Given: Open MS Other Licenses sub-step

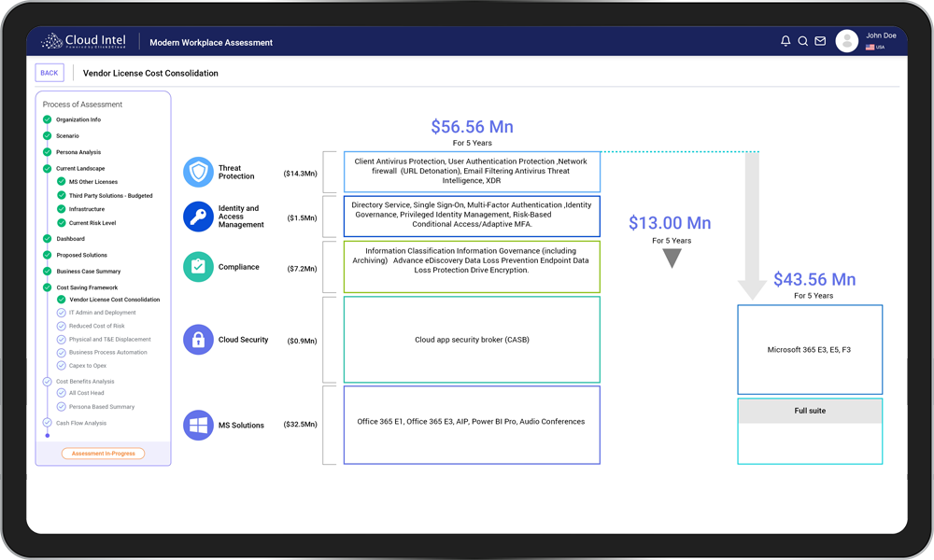Looking at the screenshot, I should (x=92, y=182).
